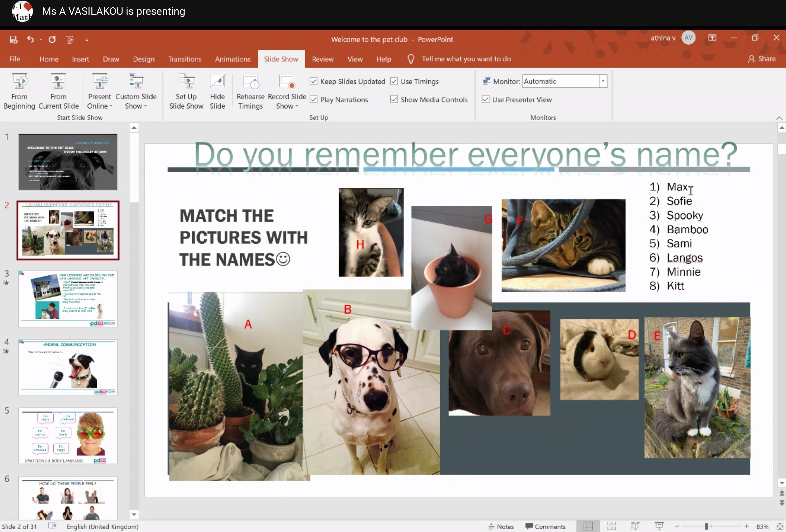Image resolution: width=786 pixels, height=532 pixels.
Task: Collapse the ribbon with the chevron
Action: (779, 118)
